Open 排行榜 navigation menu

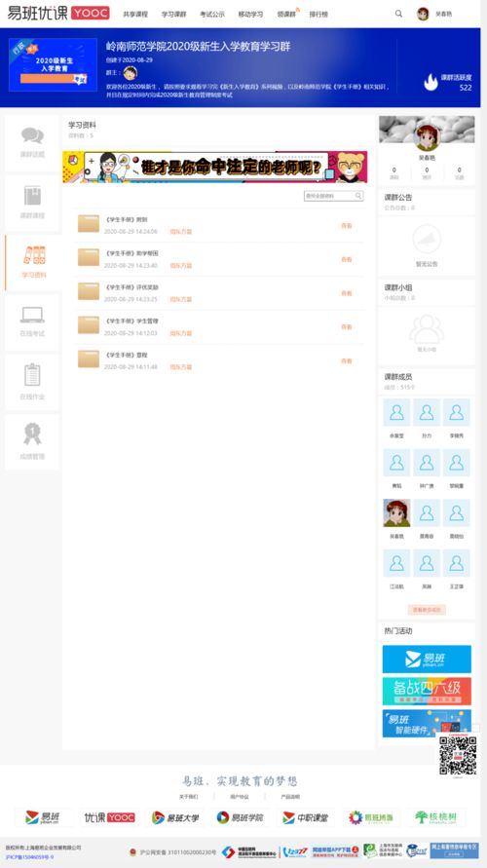click(318, 15)
